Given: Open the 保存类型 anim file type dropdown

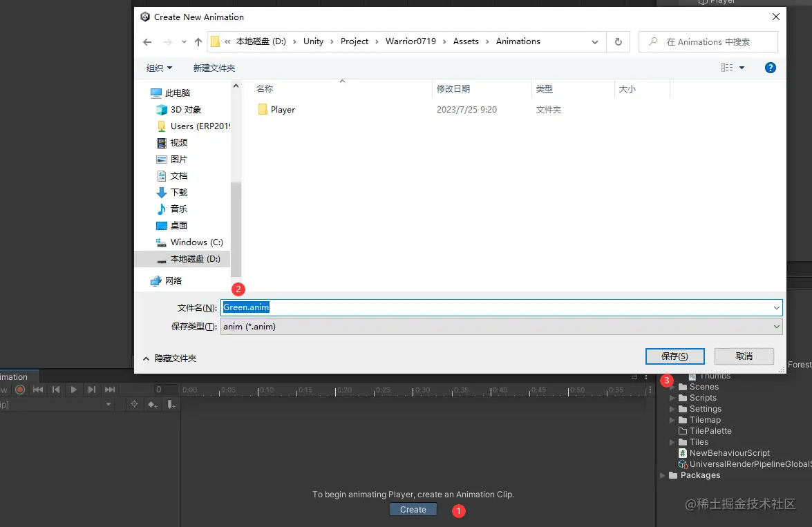Looking at the screenshot, I should tap(501, 327).
